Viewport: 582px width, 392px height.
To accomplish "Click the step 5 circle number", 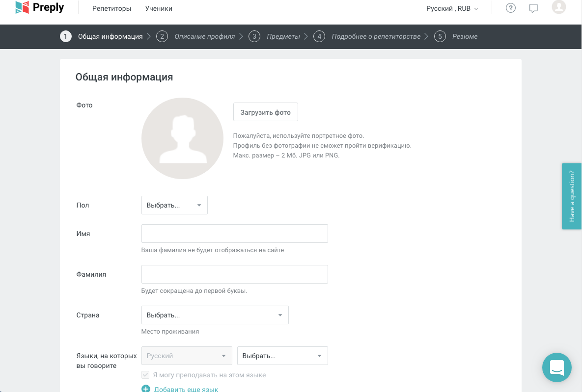I will coord(440,36).
